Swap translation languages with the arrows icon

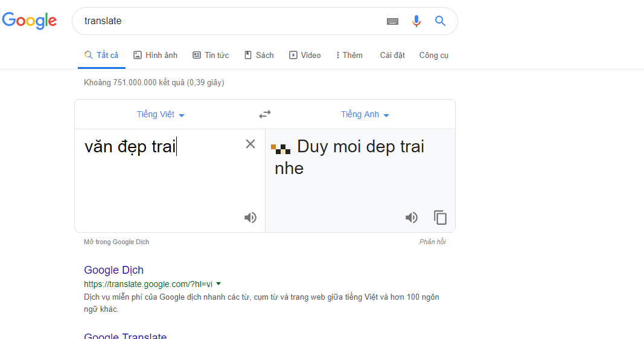coord(265,114)
